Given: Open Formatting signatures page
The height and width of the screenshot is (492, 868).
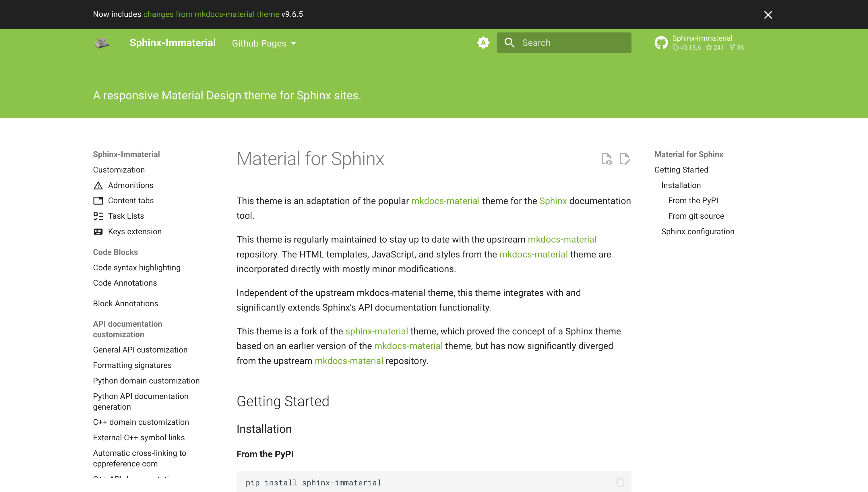Looking at the screenshot, I should point(132,365).
